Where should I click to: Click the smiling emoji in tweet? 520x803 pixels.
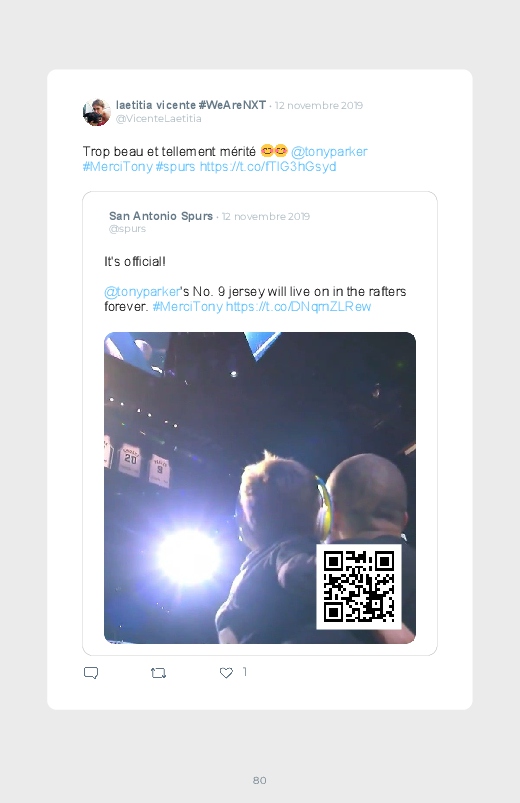click(x=274, y=151)
